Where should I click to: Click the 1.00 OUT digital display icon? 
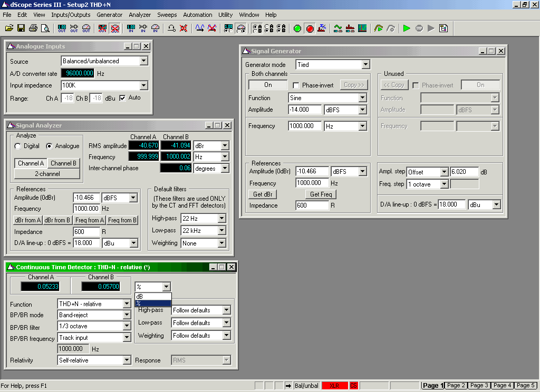(x=62, y=28)
